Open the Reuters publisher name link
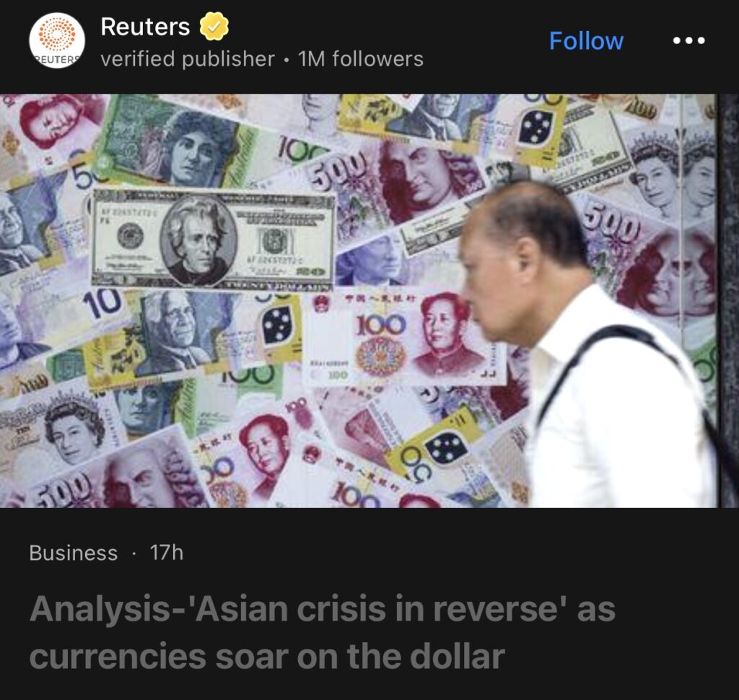This screenshot has height=700, width=739. [145, 27]
